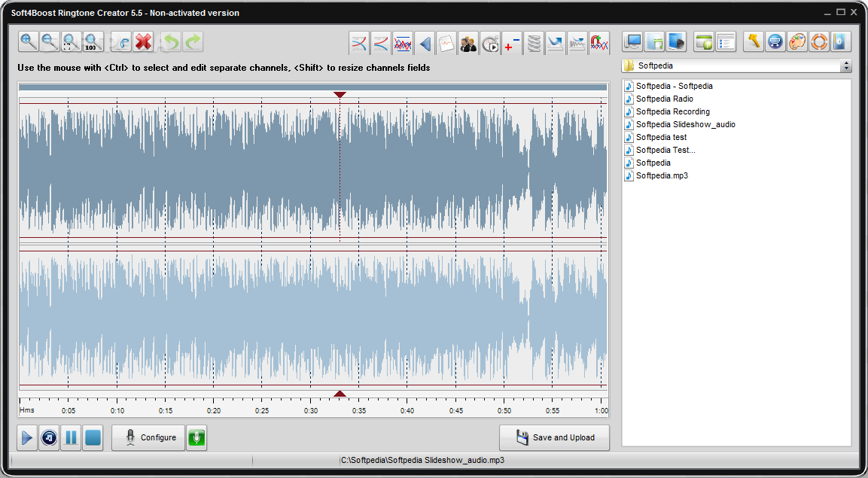
Task: Open the amplify plus-minus effect
Action: point(512,43)
